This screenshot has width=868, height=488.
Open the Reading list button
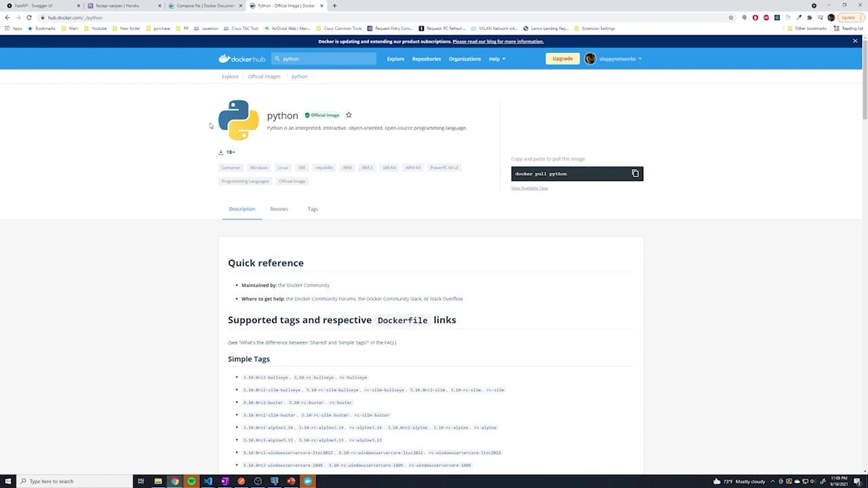pyautogui.click(x=849, y=28)
